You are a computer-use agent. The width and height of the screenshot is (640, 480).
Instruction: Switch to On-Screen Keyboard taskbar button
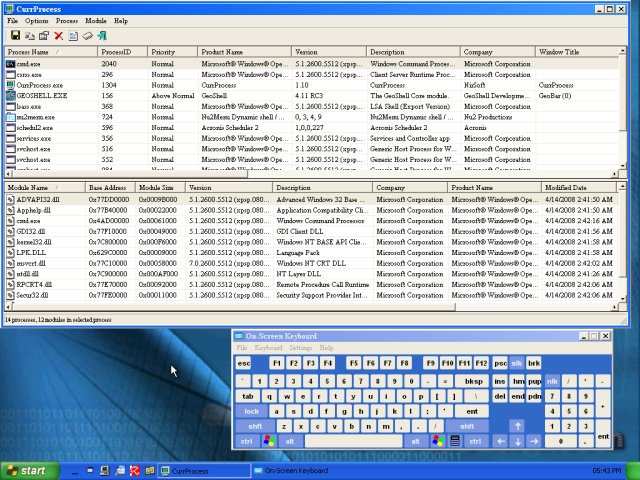(297, 471)
